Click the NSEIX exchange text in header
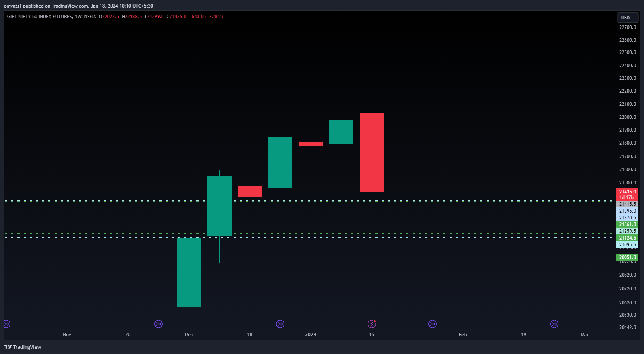The width and height of the screenshot is (644, 354). point(90,17)
